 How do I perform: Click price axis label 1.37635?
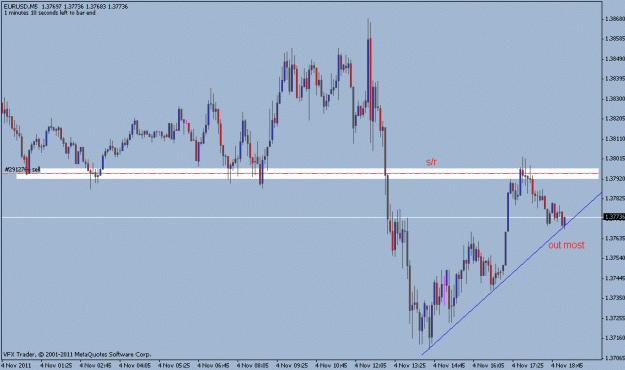point(614,238)
